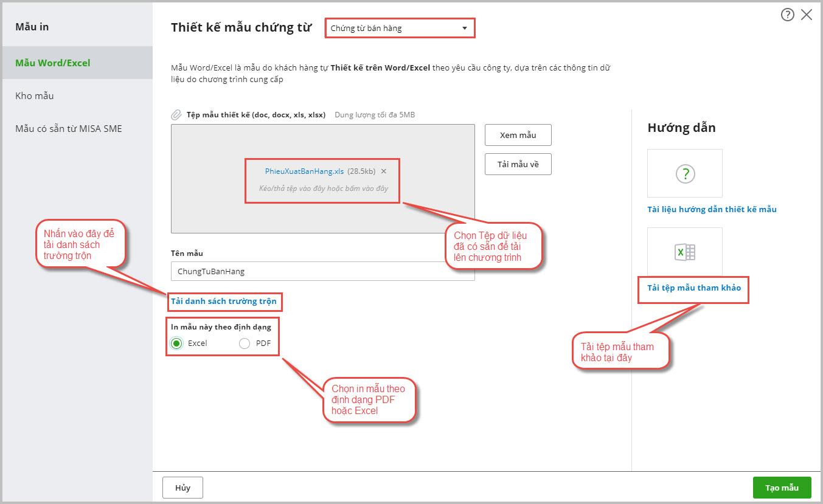Select the PDF print format option
823x504 pixels.
(245, 343)
